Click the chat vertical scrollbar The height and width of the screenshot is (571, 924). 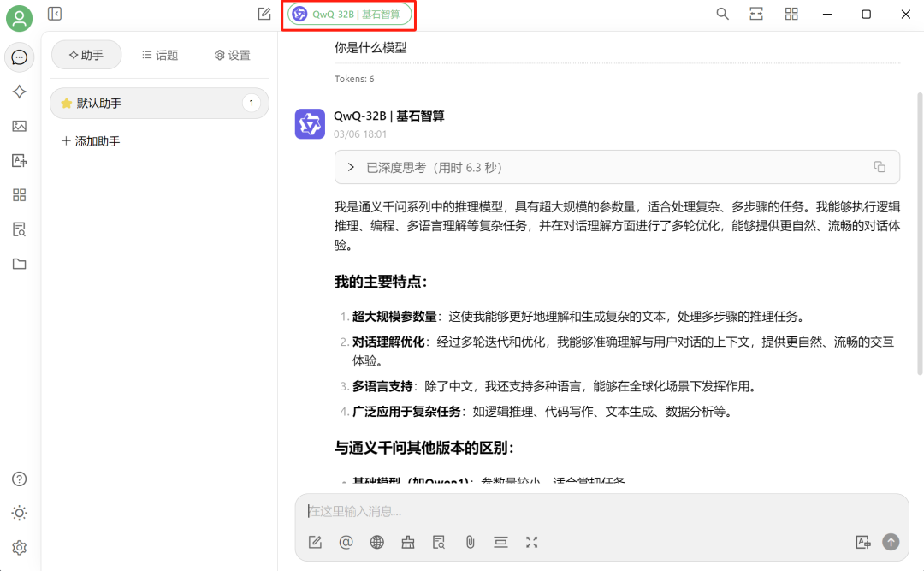920,234
